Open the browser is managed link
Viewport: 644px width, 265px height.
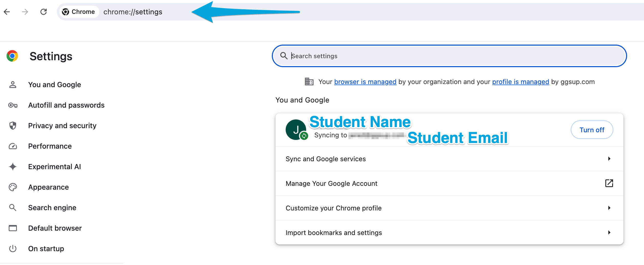click(x=365, y=82)
